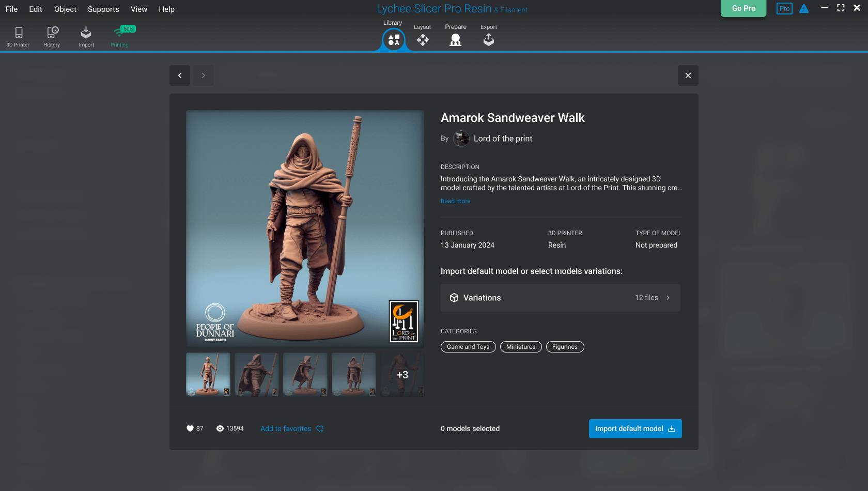Open the Object menu
Viewport: 868px width, 491px height.
tap(65, 9)
